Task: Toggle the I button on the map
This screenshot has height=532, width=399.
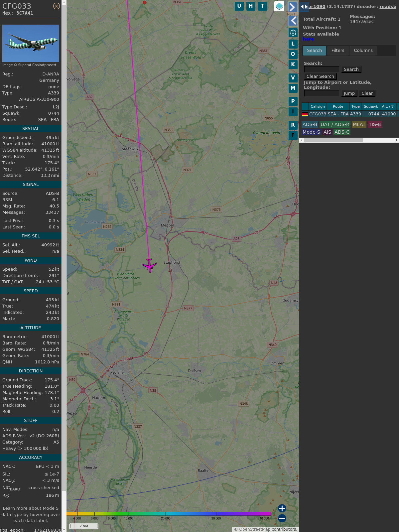Action: click(x=293, y=112)
